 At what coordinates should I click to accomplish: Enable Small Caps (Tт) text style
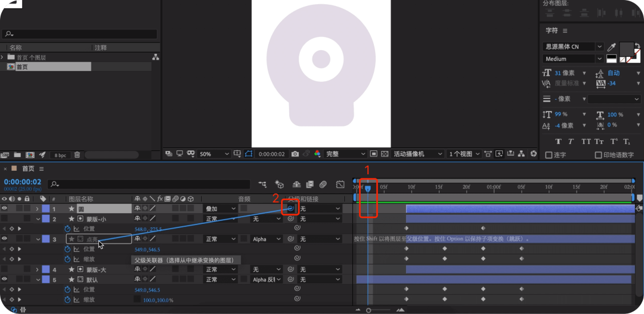coord(600,141)
